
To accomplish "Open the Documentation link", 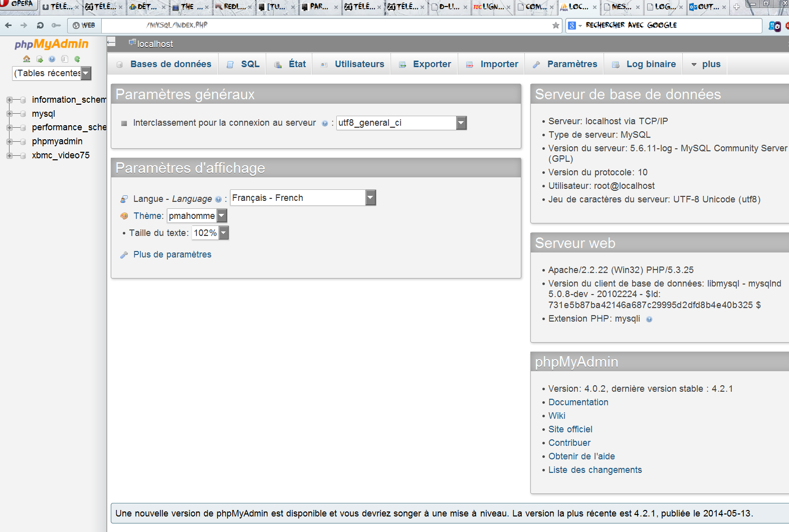I will (x=578, y=402).
